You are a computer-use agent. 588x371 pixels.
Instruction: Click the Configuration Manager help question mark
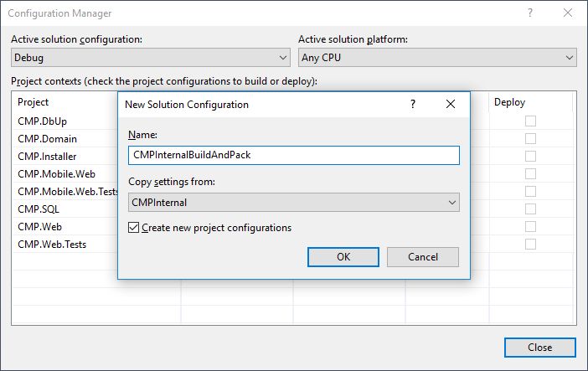529,13
